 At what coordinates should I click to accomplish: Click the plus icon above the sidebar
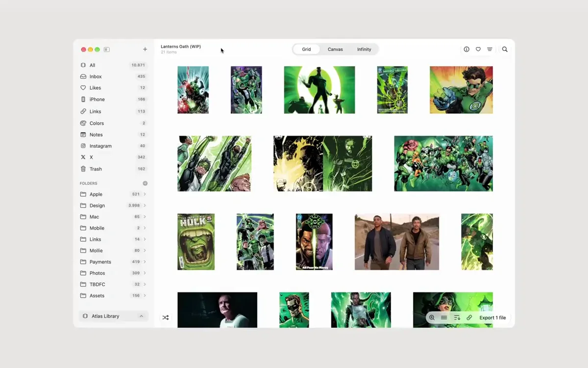(x=145, y=50)
